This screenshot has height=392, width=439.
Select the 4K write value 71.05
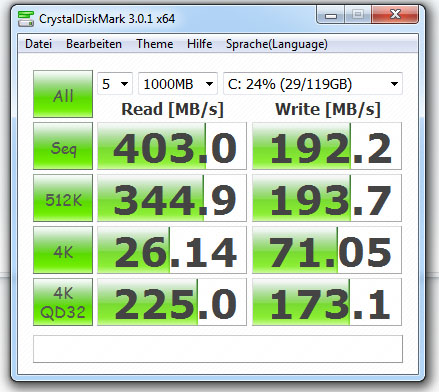327,250
